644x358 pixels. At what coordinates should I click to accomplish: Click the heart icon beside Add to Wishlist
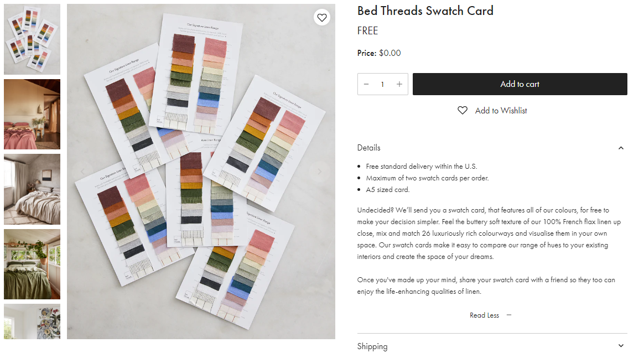(463, 111)
